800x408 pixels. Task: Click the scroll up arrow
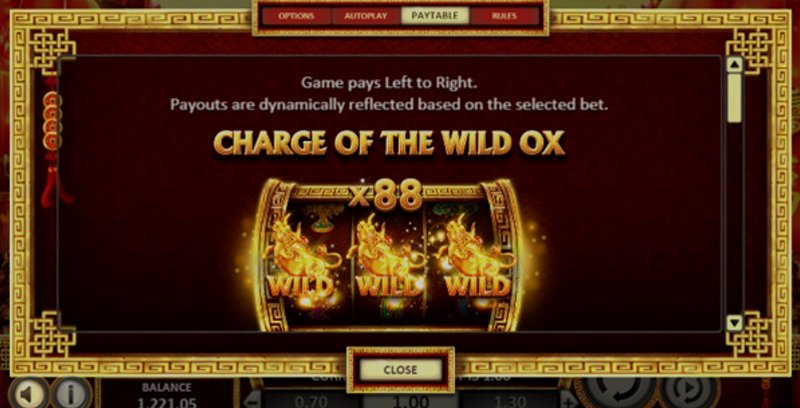(734, 64)
